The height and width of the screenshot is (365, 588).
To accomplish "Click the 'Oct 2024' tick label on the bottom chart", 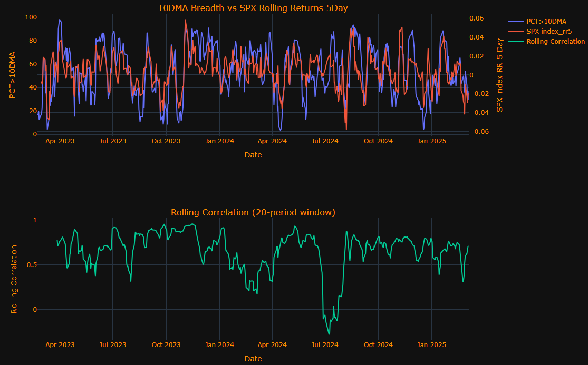I will pyautogui.click(x=378, y=345).
